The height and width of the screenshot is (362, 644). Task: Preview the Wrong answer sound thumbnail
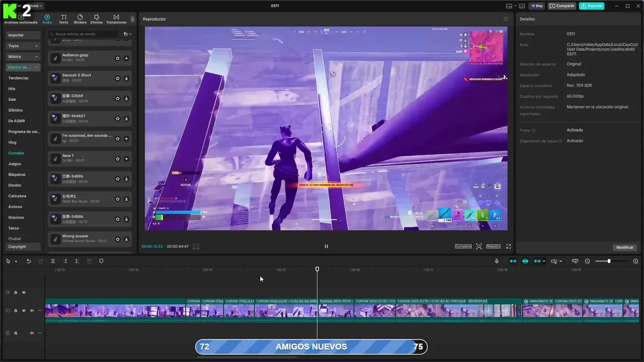[55, 238]
